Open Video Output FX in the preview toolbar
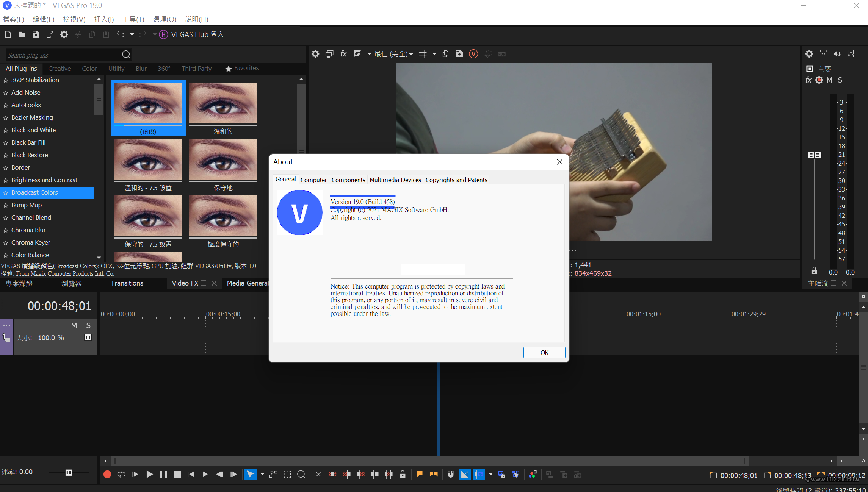Viewport: 868px width, 492px height. click(x=343, y=54)
